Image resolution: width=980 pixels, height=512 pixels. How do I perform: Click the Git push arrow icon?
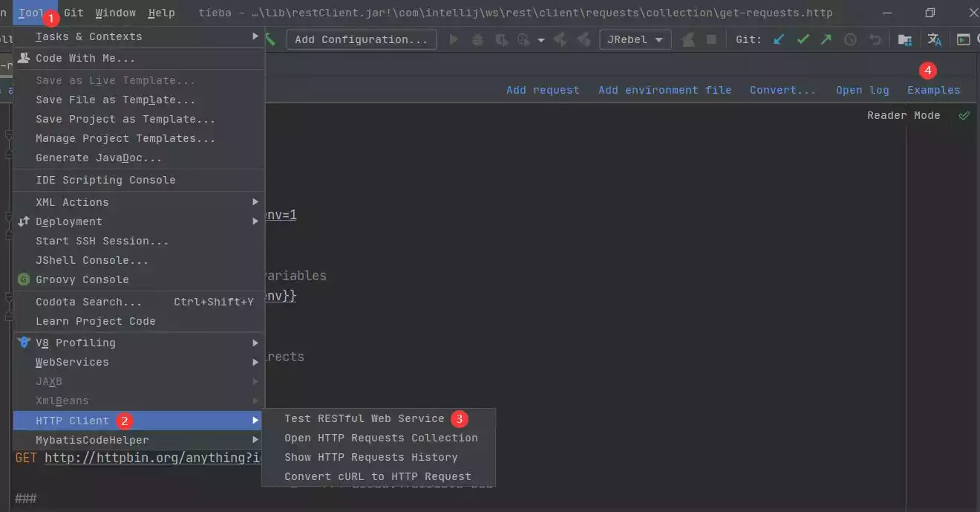[x=826, y=39]
